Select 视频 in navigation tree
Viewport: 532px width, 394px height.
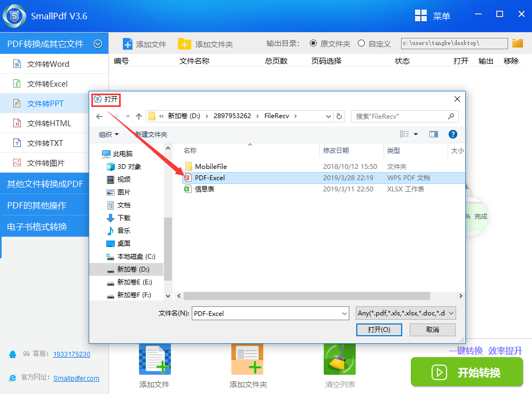click(119, 179)
